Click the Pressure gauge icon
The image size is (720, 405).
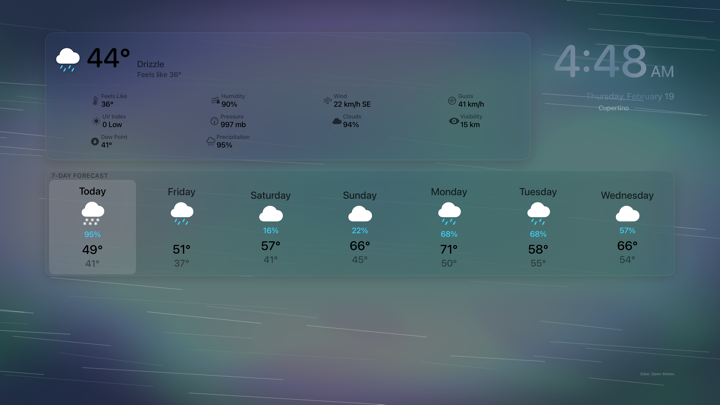[x=214, y=121]
